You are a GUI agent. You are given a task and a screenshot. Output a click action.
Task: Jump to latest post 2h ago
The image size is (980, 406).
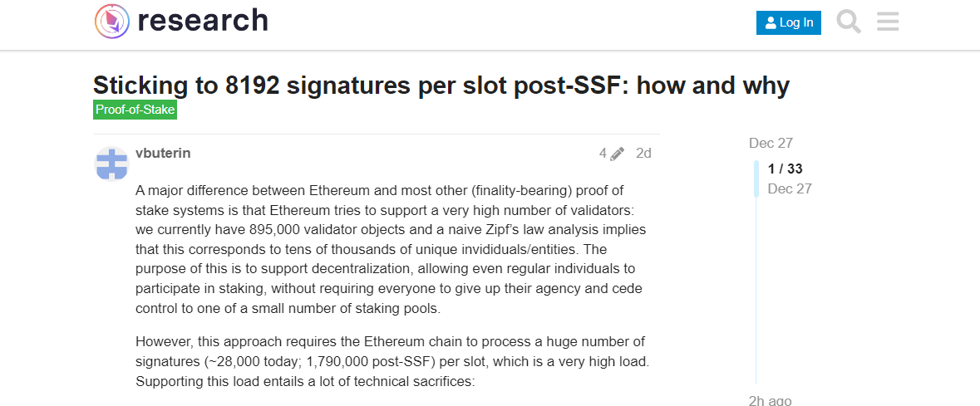(x=770, y=399)
